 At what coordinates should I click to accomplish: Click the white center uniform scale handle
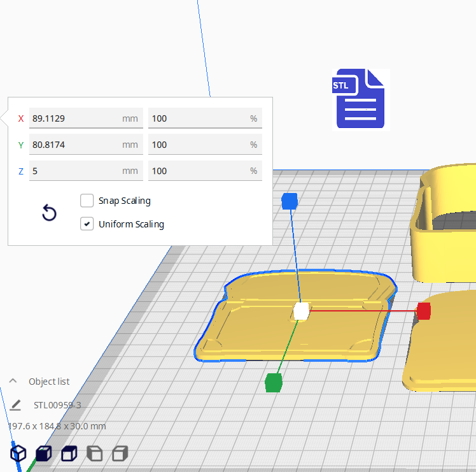click(x=301, y=311)
